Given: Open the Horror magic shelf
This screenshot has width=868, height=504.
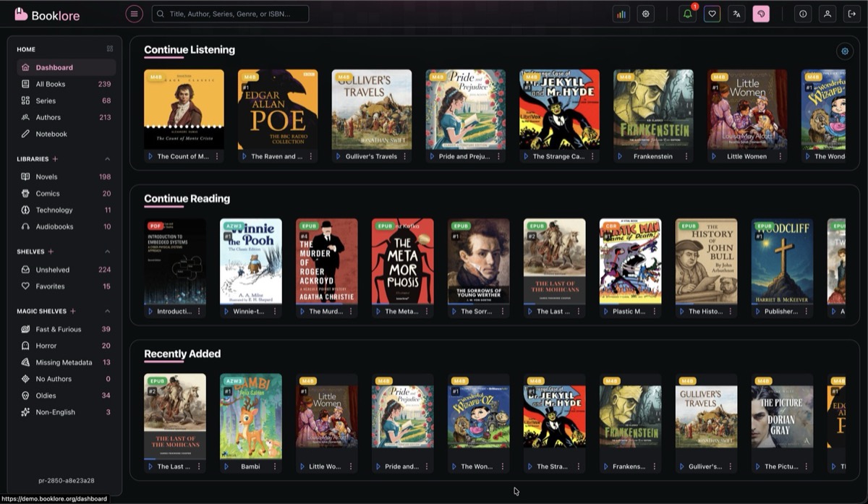Looking at the screenshot, I should (46, 346).
